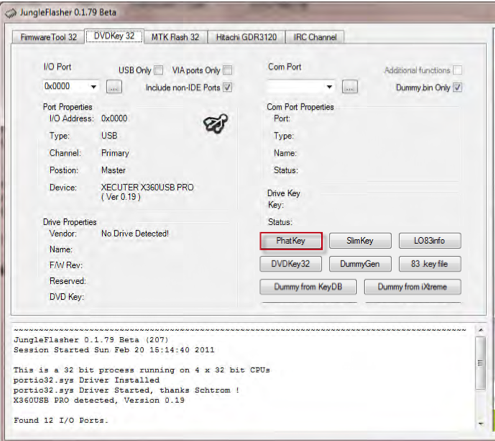495x441 pixels.
Task: Open the MTK Flash 32 tab
Action: 175,37
